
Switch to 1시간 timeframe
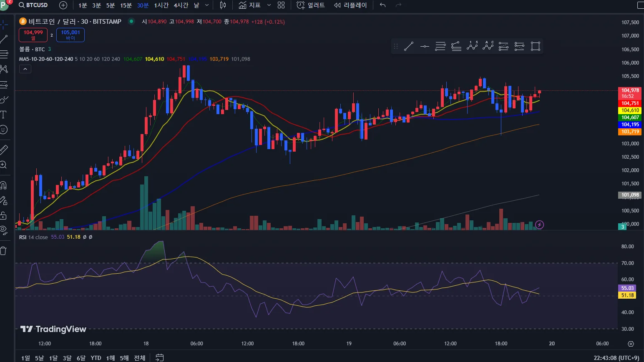[x=161, y=5]
